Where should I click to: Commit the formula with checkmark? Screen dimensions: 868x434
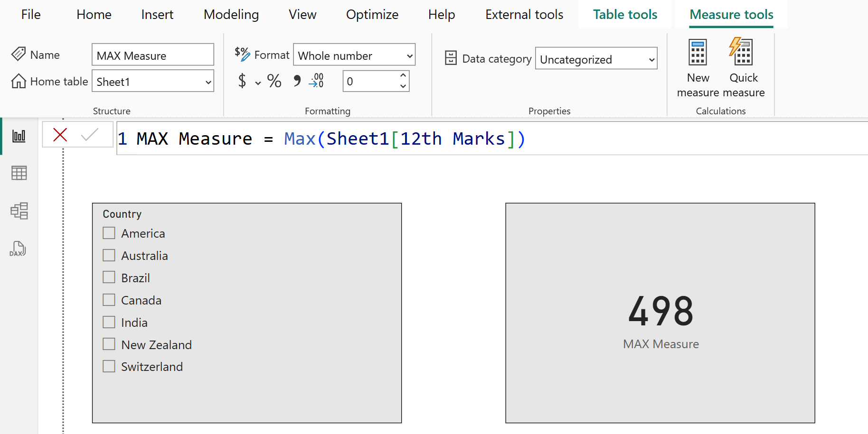tap(89, 135)
